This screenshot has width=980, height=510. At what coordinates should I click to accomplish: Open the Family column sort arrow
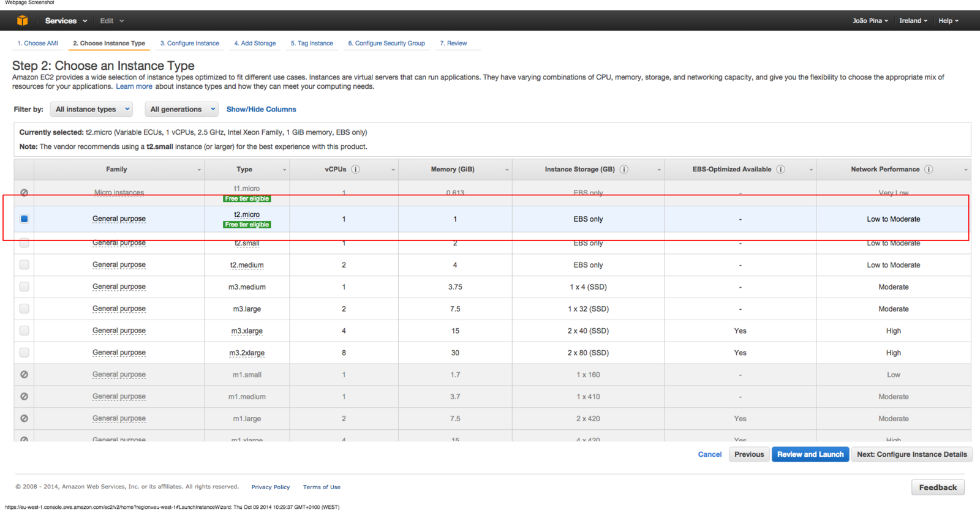[199, 170]
